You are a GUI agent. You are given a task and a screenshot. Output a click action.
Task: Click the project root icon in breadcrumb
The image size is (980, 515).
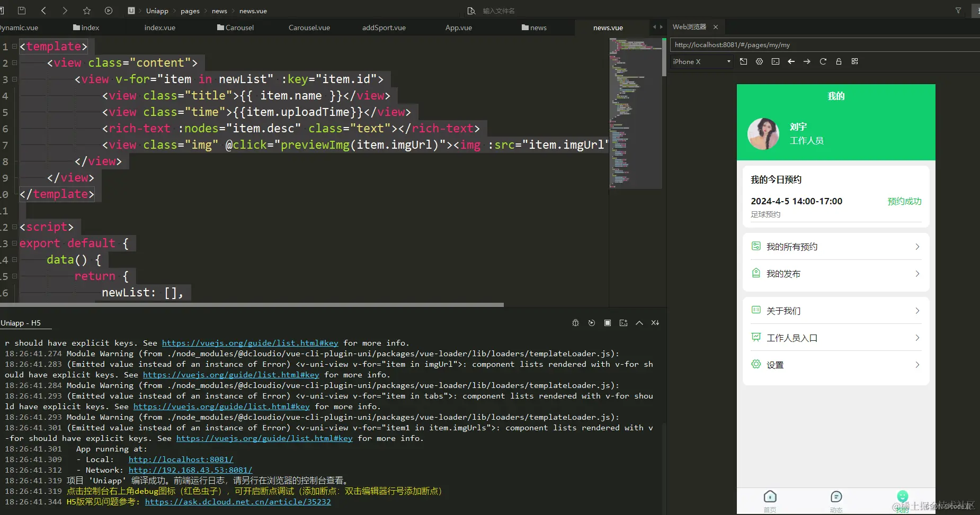[131, 11]
